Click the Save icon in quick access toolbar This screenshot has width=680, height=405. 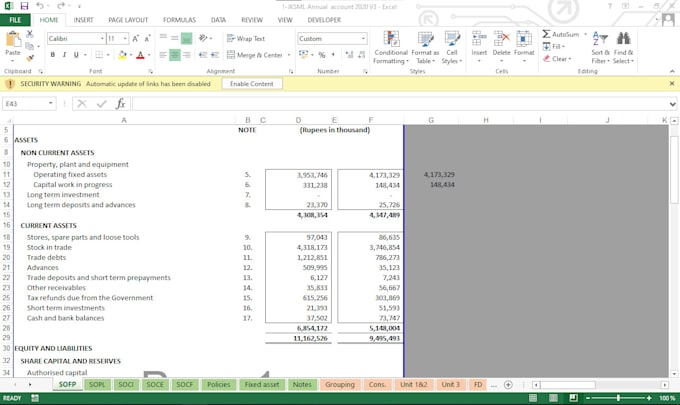point(24,6)
